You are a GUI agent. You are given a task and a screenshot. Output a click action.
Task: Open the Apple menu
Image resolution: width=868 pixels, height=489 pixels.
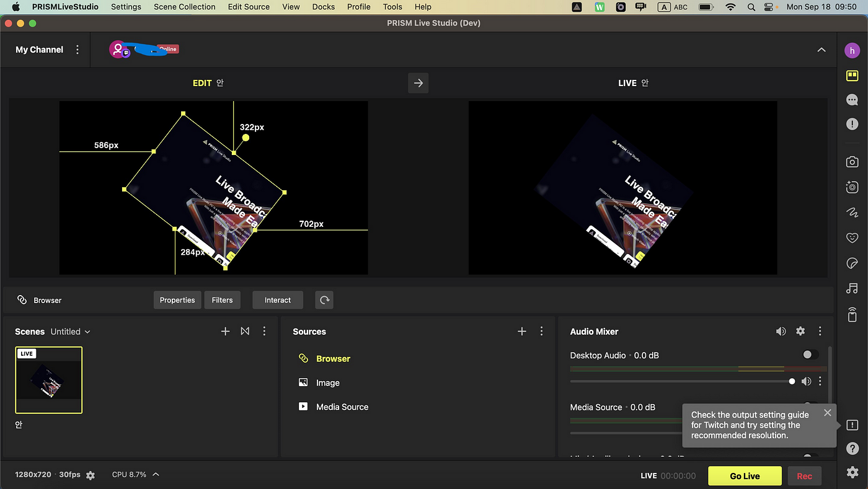pos(15,7)
